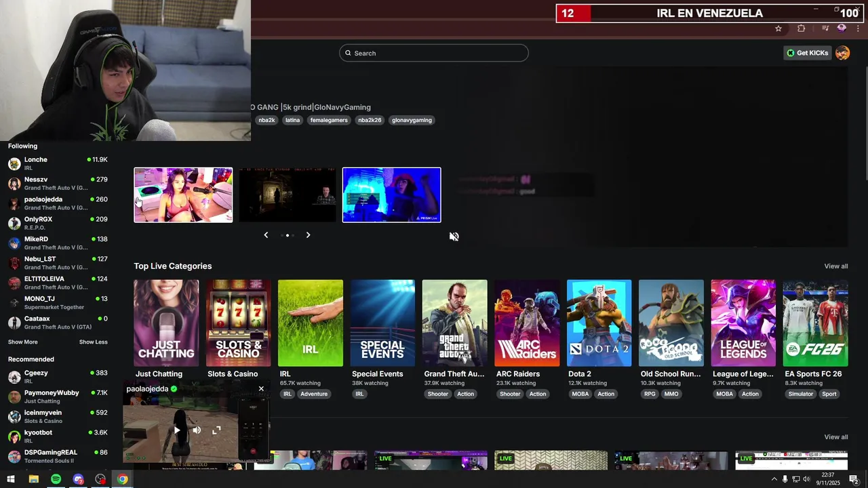Open MONO_TJ's channel in Following

[x=58, y=302]
